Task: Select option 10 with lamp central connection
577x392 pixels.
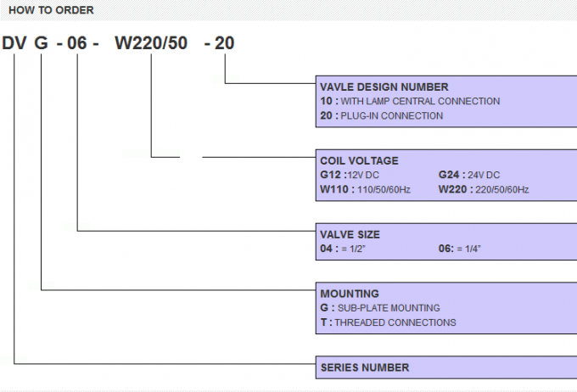Action: pyautogui.click(x=409, y=101)
